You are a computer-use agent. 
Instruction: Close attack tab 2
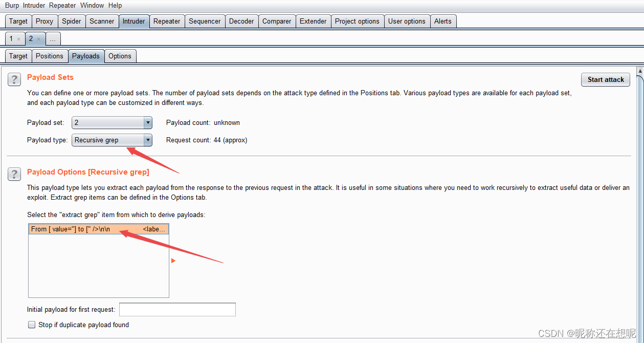point(38,39)
